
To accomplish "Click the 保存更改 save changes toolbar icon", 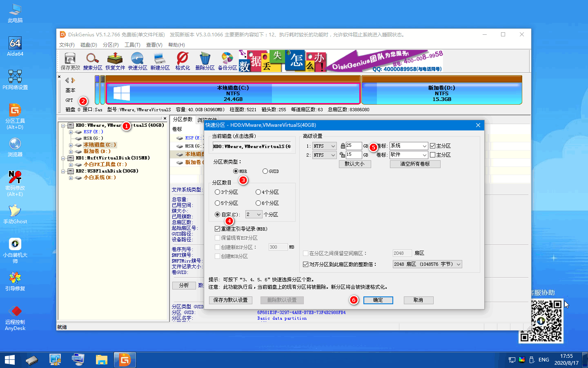I will [69, 60].
